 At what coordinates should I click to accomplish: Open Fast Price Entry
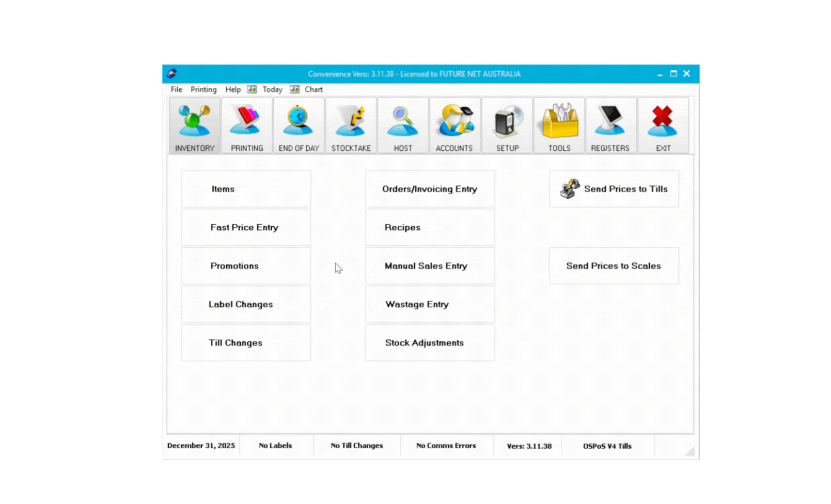click(x=246, y=228)
